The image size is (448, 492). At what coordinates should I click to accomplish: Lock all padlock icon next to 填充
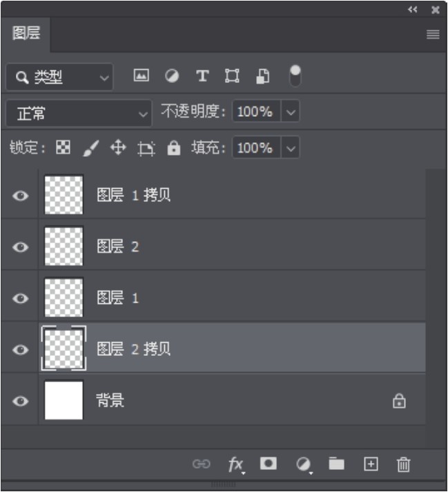click(x=174, y=148)
